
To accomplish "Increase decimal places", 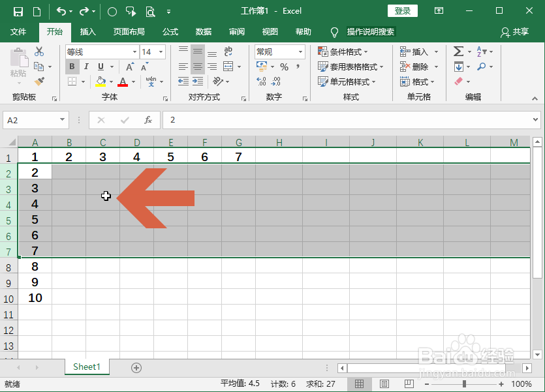I will (x=261, y=82).
